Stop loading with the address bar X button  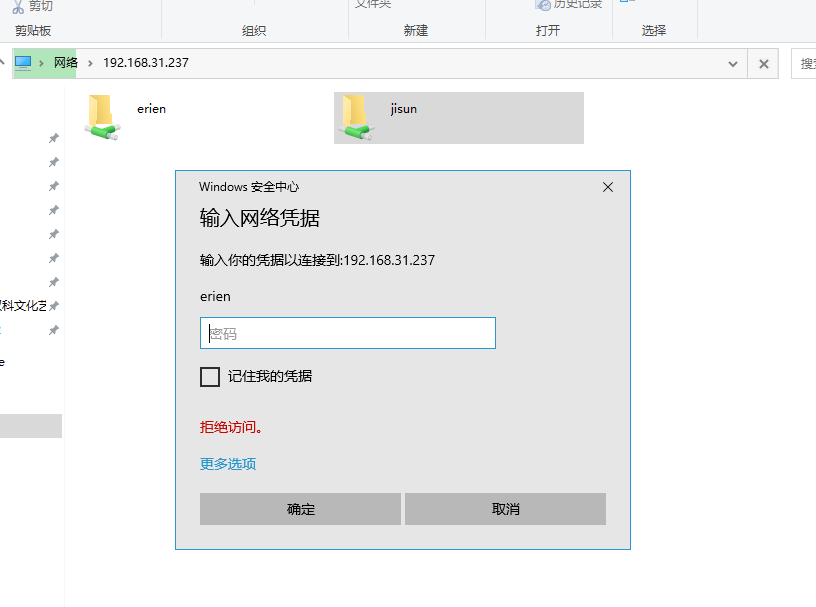point(763,64)
